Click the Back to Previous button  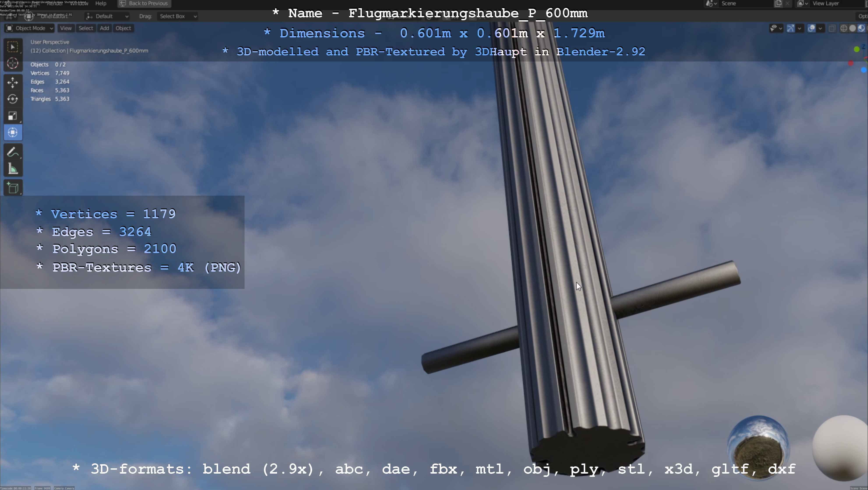click(144, 3)
